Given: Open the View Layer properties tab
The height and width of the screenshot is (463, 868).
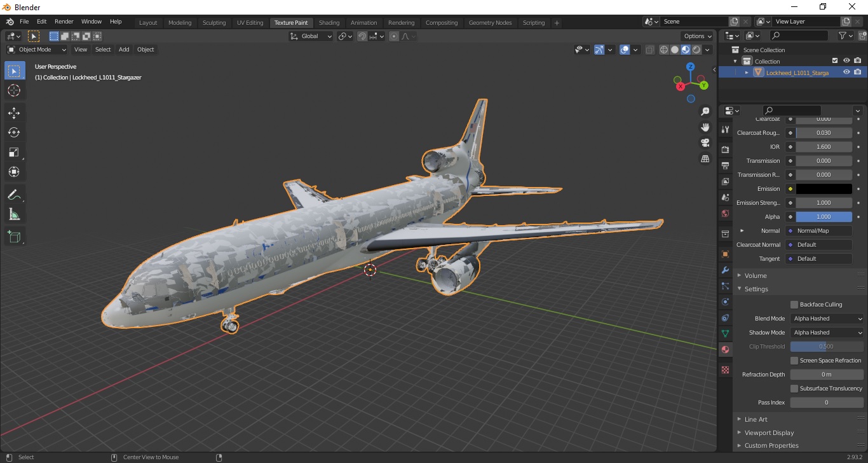Looking at the screenshot, I should 725,181.
